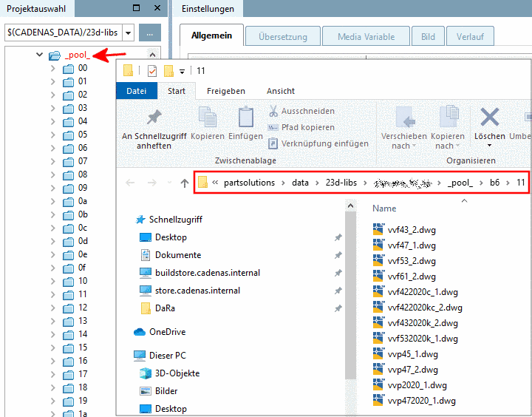532x417 pixels.
Task: Select the Übersetzung settings tab
Action: tap(283, 36)
